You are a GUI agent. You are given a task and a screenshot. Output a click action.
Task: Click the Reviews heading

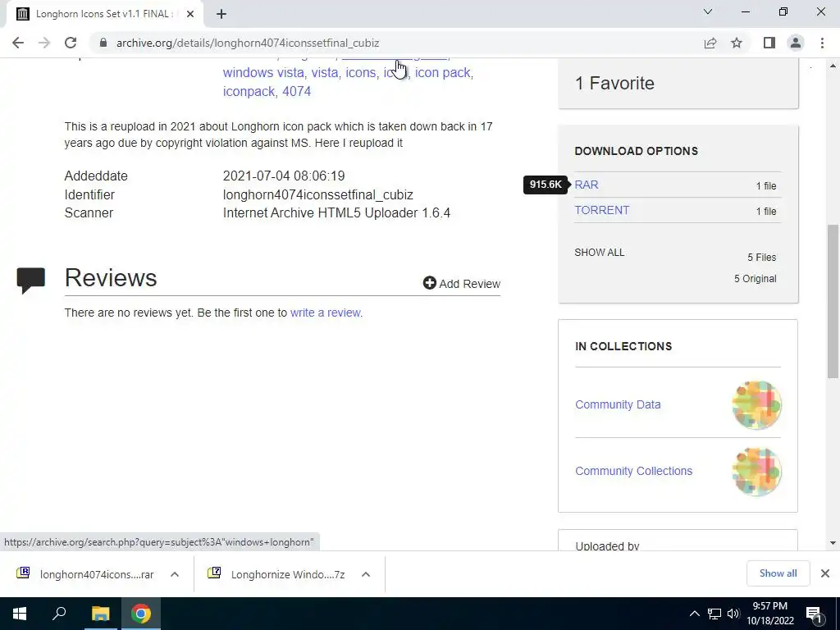point(111,278)
